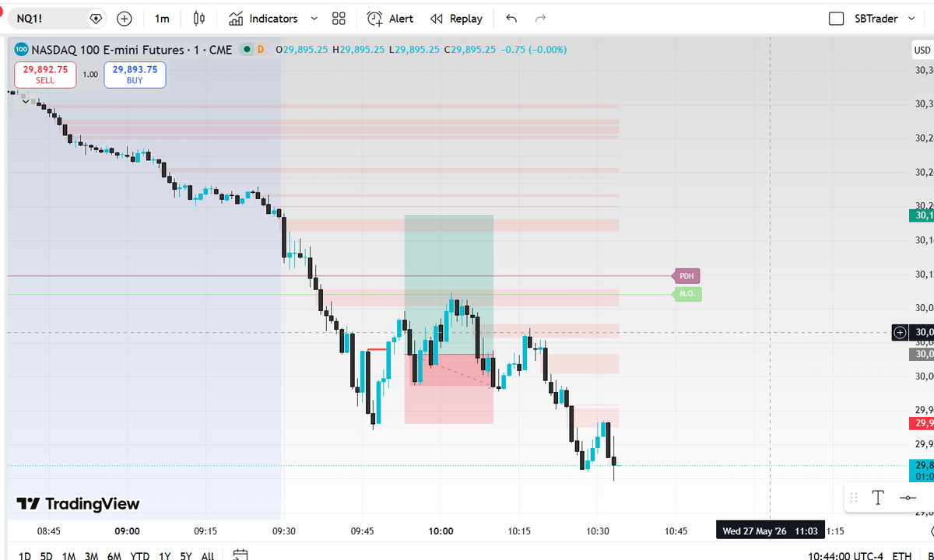Click the 29,893.75 BUY button

135,75
